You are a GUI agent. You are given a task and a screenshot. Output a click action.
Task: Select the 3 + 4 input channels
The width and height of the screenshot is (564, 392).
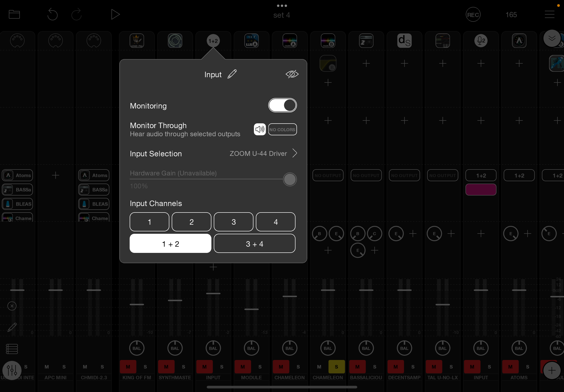coord(254,243)
